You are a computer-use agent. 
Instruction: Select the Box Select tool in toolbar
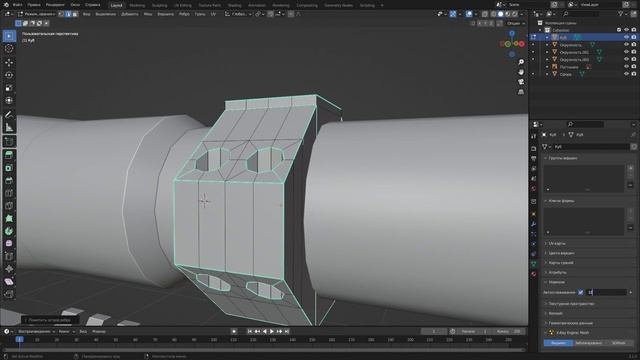coord(9,36)
